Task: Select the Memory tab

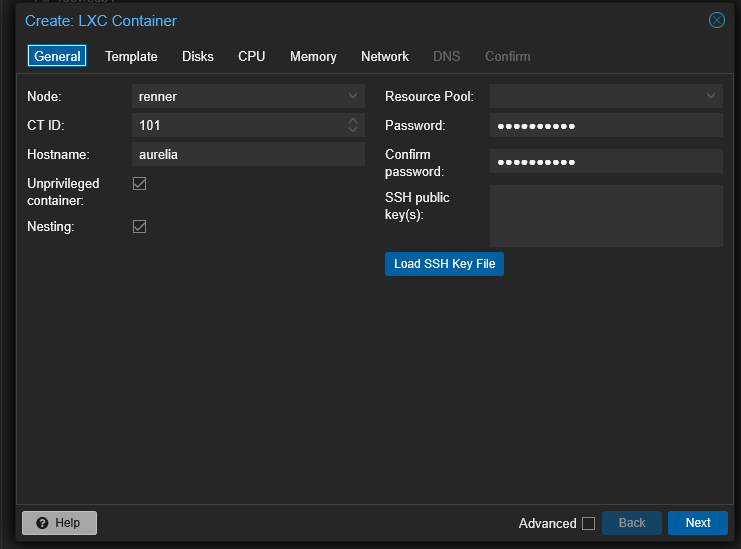Action: [x=313, y=56]
